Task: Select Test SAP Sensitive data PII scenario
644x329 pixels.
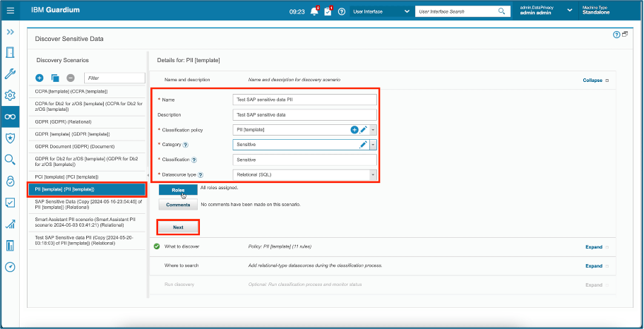Action: tap(87, 240)
